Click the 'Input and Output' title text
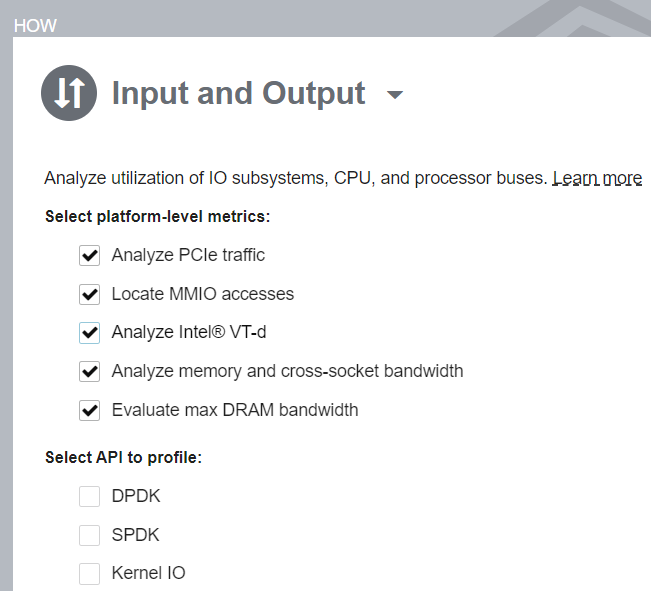This screenshot has width=651, height=591. (238, 93)
